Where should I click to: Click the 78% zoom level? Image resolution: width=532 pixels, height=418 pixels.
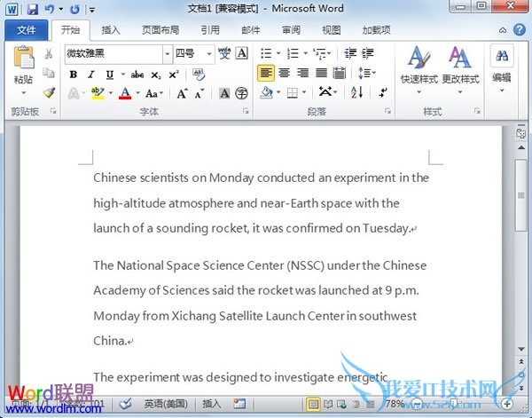click(395, 404)
